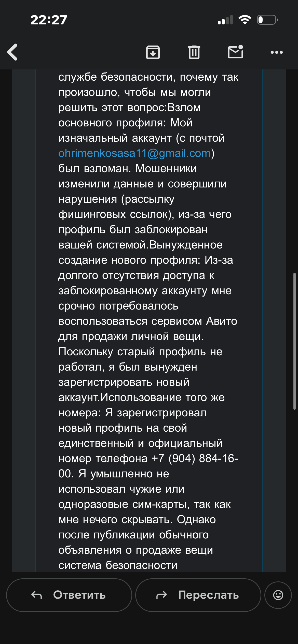
Task: Tap the word Мошенники in the email body
Action: point(166,168)
